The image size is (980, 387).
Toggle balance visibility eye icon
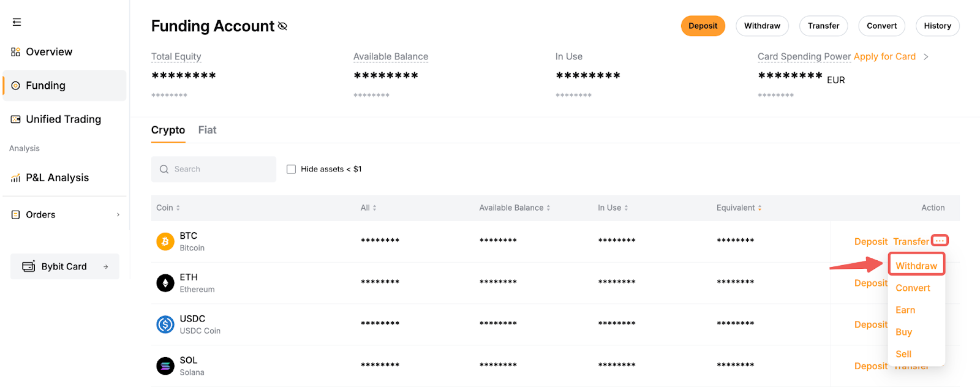point(282,26)
